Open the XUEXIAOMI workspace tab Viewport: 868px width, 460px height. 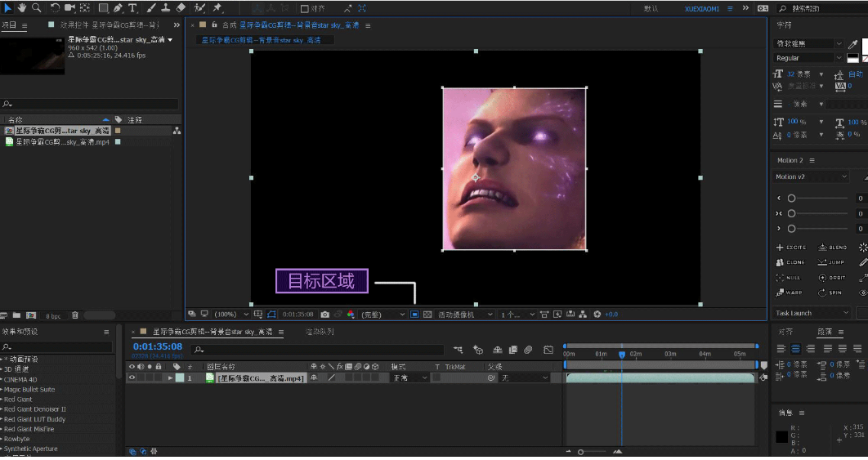click(702, 9)
